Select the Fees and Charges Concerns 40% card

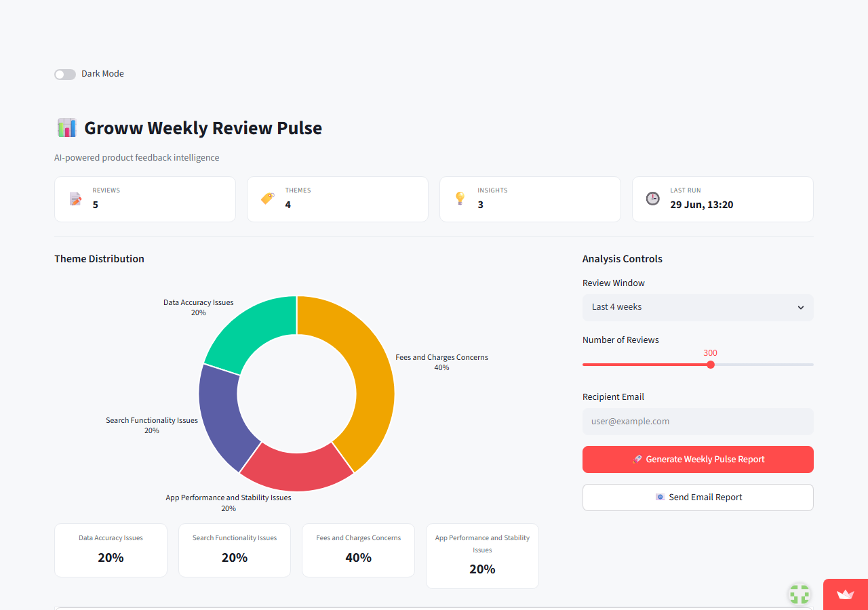point(358,550)
